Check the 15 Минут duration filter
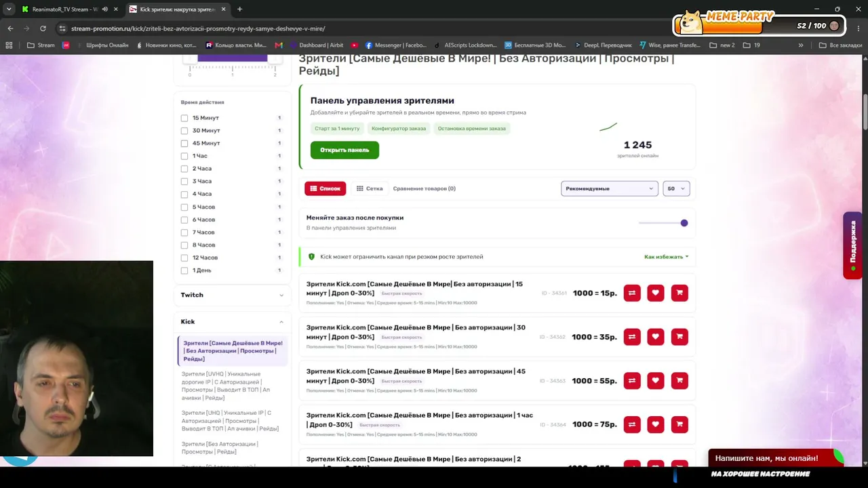 tap(184, 118)
